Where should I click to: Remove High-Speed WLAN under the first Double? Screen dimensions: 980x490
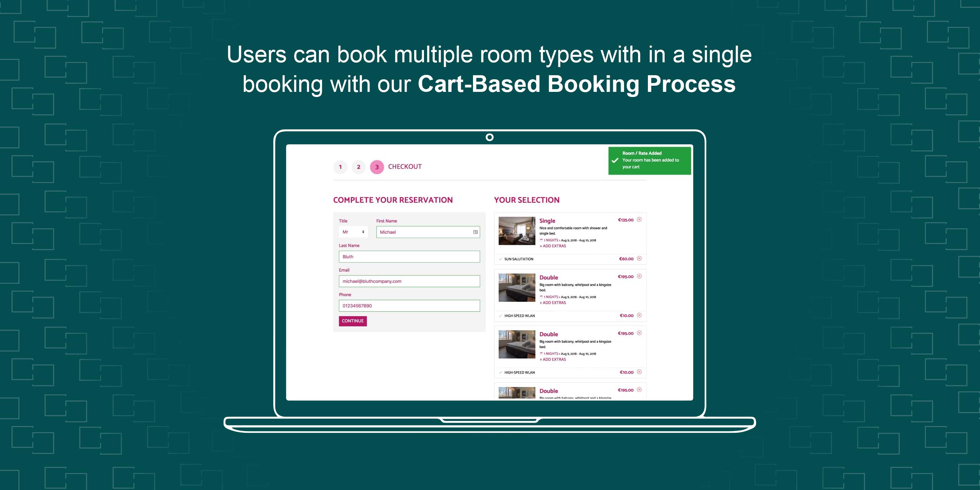click(x=639, y=315)
